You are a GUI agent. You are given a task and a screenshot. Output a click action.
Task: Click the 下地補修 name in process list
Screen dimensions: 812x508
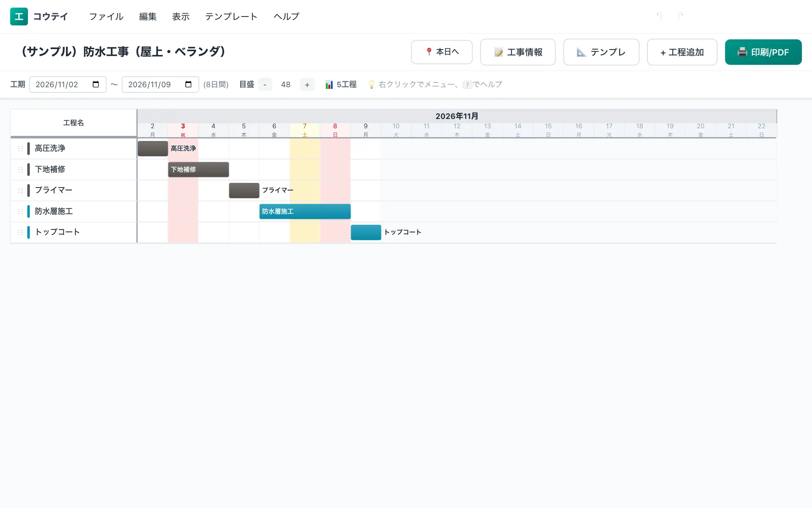50,169
